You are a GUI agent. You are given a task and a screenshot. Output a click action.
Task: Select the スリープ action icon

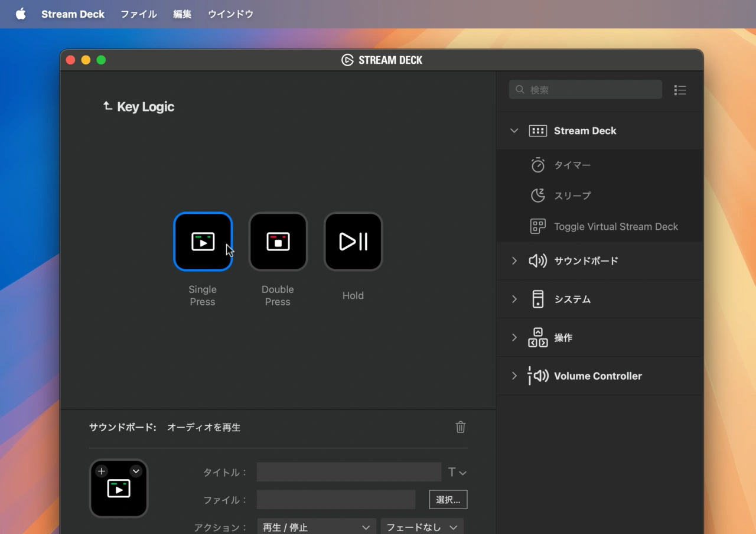pos(538,196)
